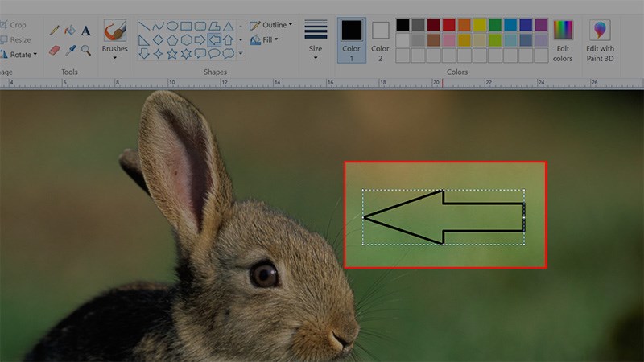The width and height of the screenshot is (644, 362).
Task: Choose the Rounded rectangle shape
Action: (x=200, y=27)
